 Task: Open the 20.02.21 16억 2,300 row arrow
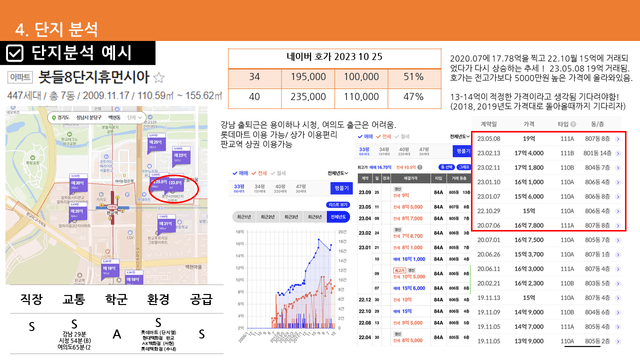tap(618, 283)
